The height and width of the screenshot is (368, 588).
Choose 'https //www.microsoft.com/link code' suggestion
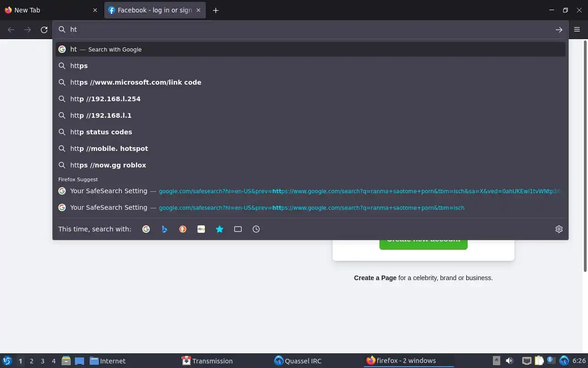tap(311, 82)
